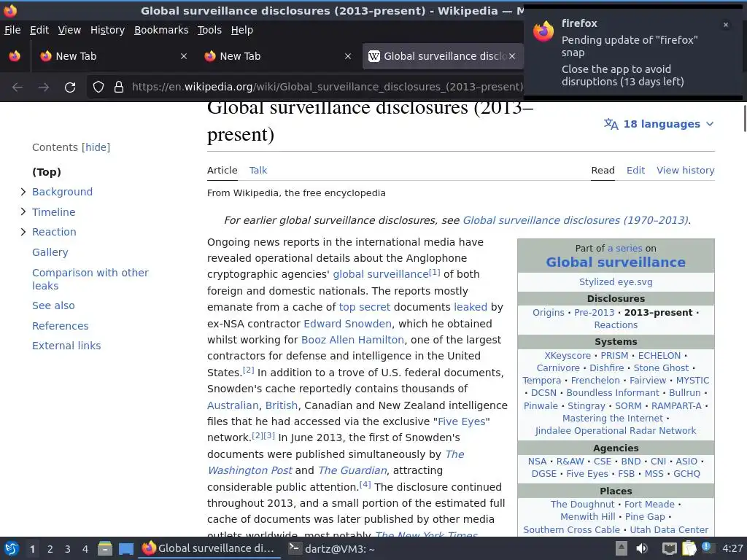
Task: Open the Boundless Informant link
Action: tap(613, 392)
